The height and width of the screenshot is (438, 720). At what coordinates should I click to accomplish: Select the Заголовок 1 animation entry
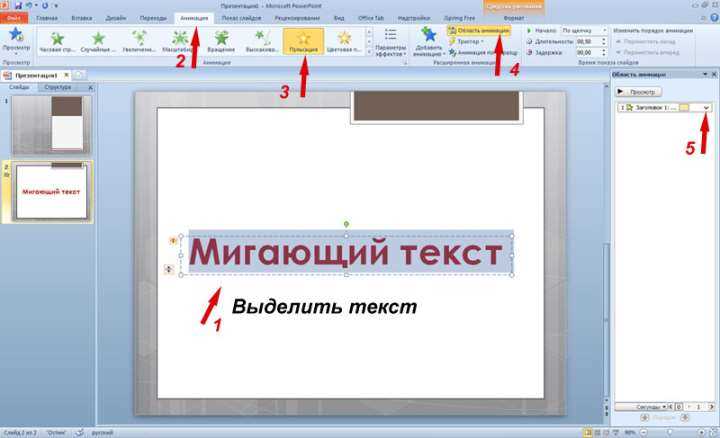[x=664, y=107]
